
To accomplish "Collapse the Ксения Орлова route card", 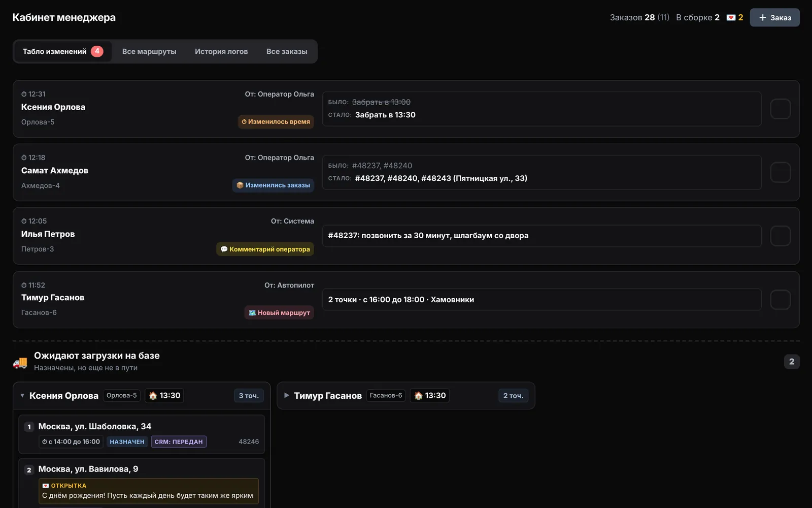I will tap(22, 395).
